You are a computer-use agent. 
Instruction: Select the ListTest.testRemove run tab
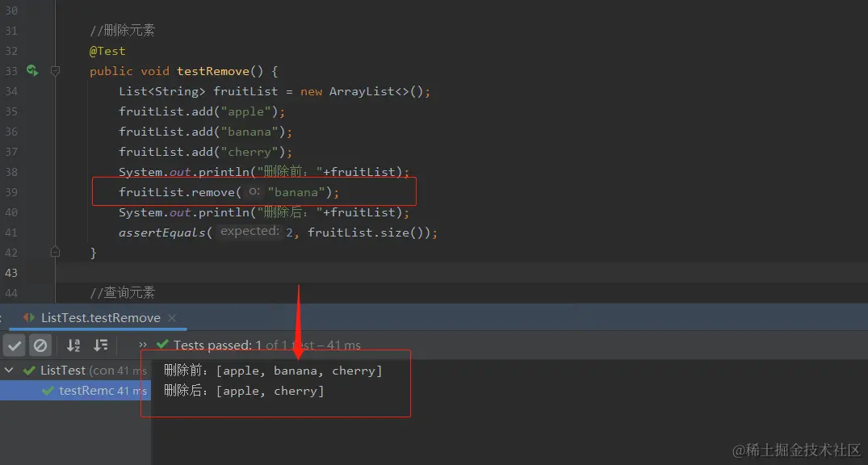(x=100, y=318)
